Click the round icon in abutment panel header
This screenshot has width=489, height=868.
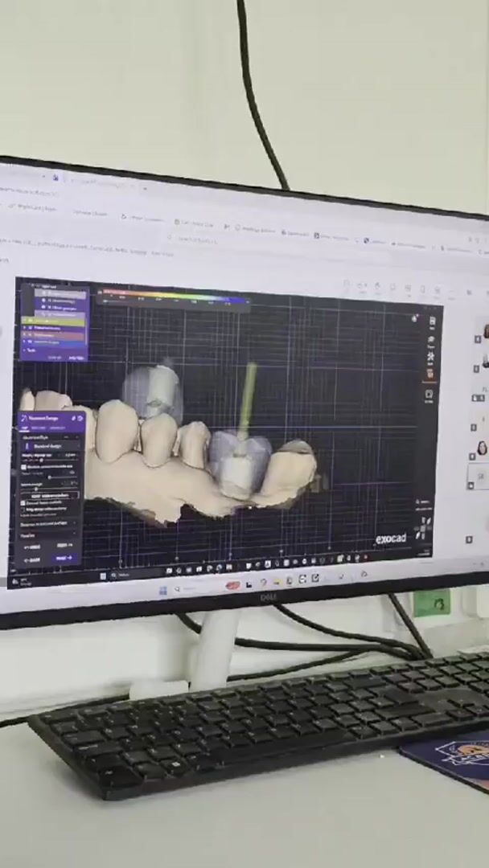tap(80, 419)
